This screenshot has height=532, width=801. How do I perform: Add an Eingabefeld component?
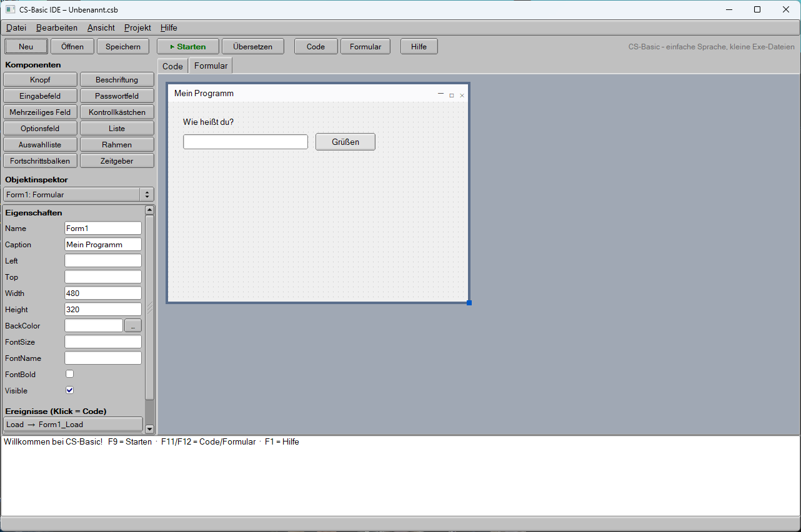(40, 96)
